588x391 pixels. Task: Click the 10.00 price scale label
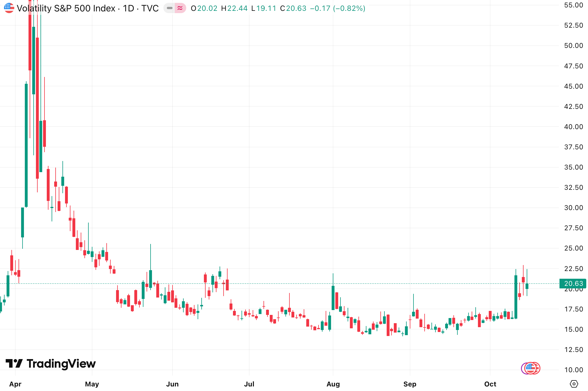click(x=573, y=370)
